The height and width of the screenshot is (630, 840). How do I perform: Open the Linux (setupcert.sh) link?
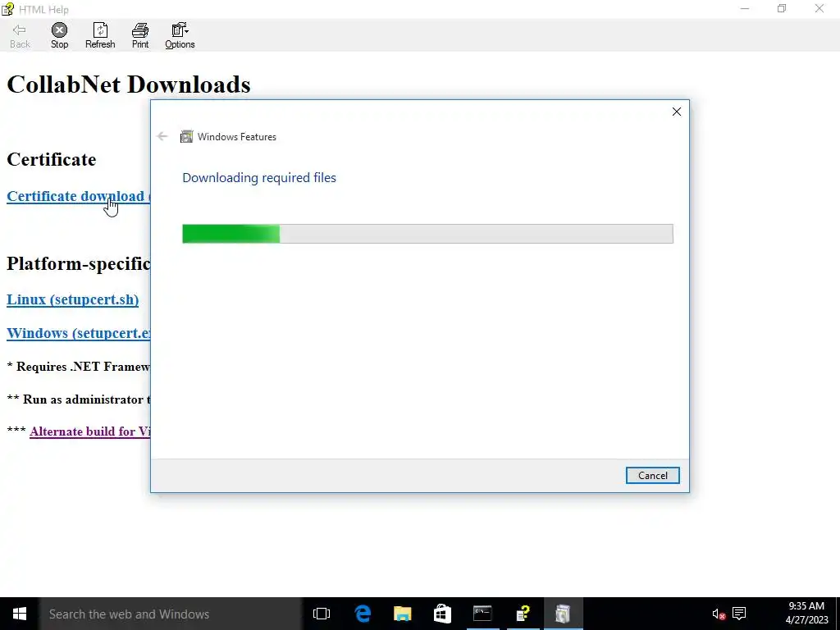pyautogui.click(x=73, y=299)
